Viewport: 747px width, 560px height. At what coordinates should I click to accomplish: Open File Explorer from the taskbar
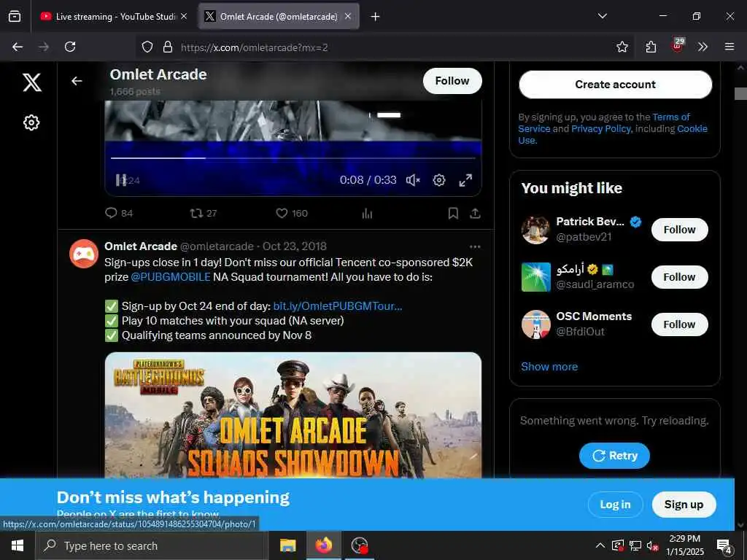(x=287, y=545)
